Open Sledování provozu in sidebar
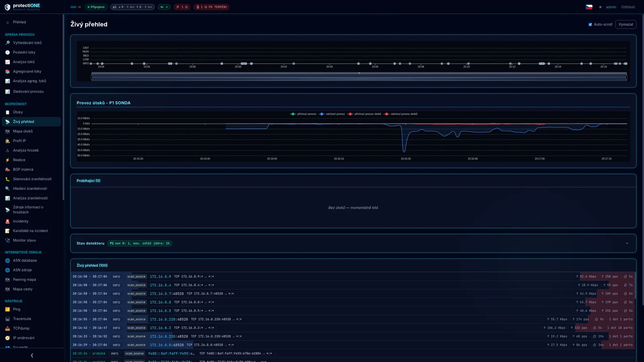Viewport: 644px width, 362px height. click(31, 92)
